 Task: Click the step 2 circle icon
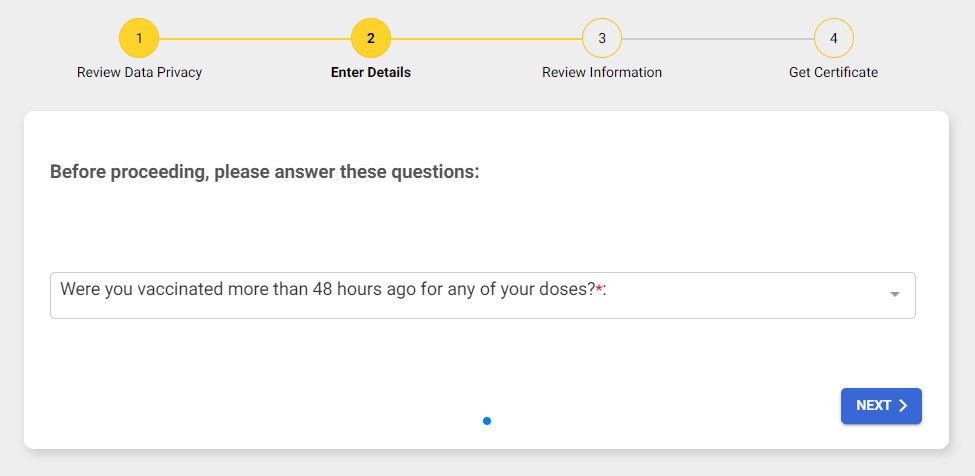click(371, 39)
